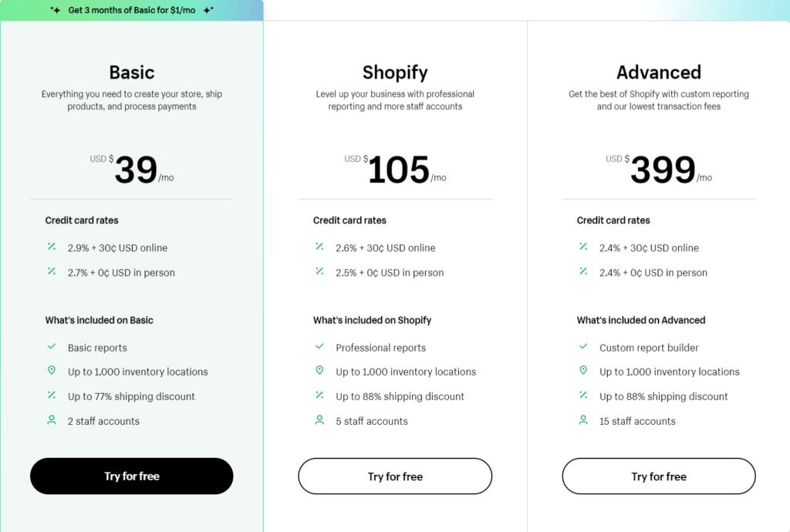Viewport: 790px width, 532px height.
Task: Click the Get 3 months of Basic promo banner
Action: (131, 10)
